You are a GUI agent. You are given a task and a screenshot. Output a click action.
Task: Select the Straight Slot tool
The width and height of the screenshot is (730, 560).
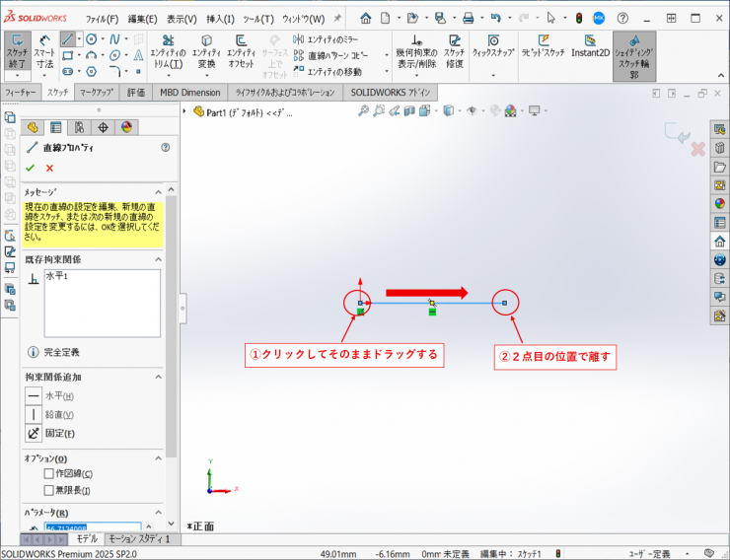tap(68, 72)
